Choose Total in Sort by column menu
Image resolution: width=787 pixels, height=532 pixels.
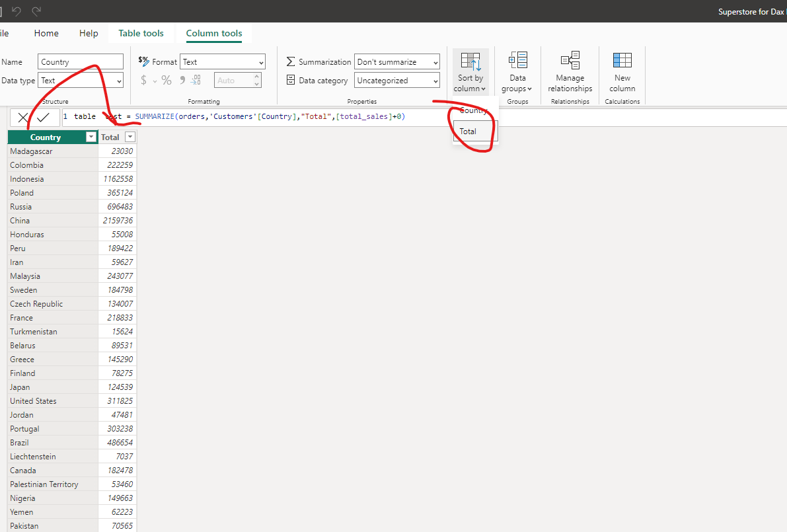click(x=475, y=131)
